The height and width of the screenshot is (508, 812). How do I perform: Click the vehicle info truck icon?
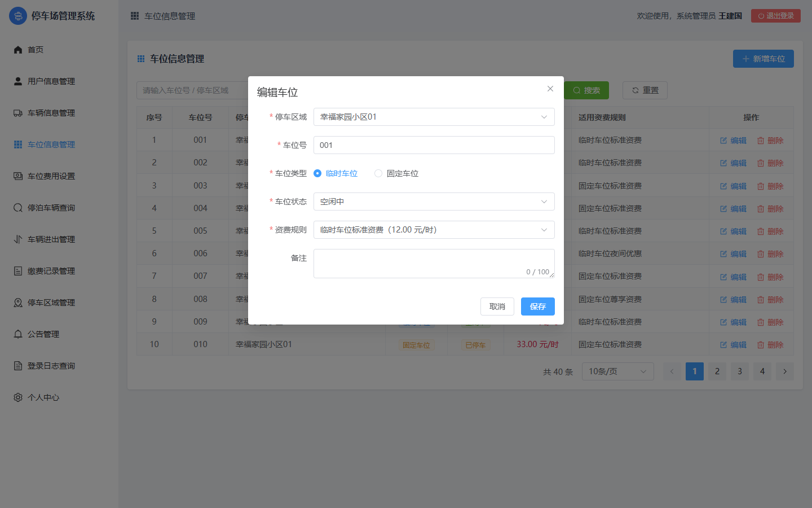(x=18, y=113)
